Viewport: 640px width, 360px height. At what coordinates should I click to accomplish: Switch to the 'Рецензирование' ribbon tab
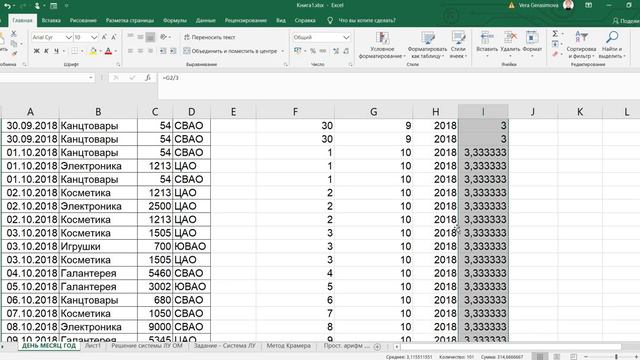click(245, 20)
